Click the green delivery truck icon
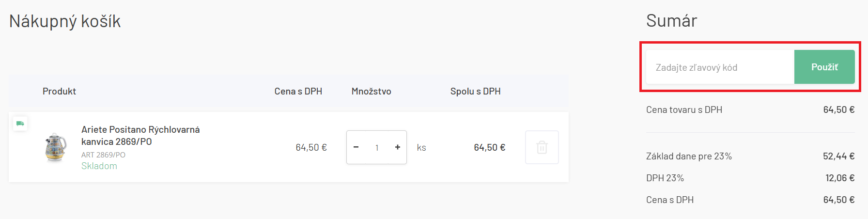Viewport: 868px width, 219px height. tap(20, 124)
